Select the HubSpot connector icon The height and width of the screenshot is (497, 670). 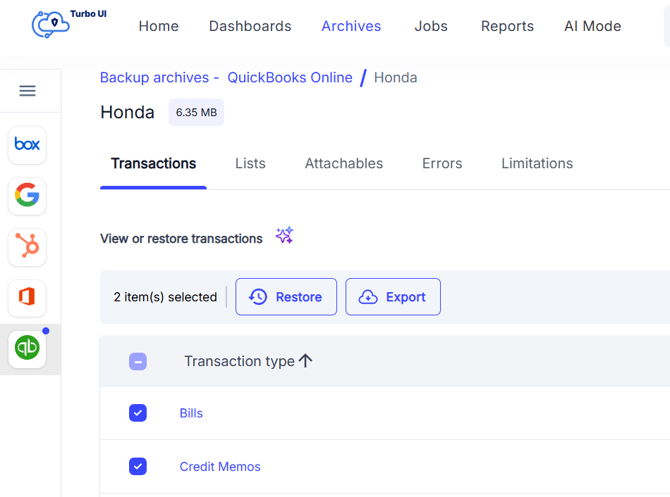(x=27, y=247)
